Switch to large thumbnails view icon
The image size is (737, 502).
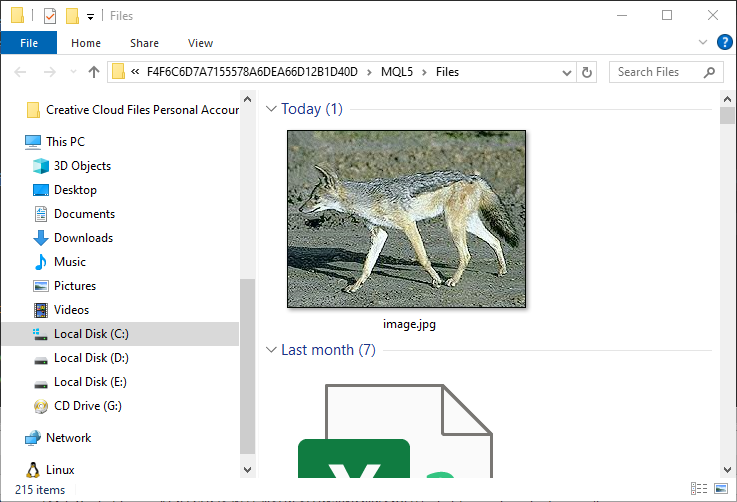click(720, 489)
